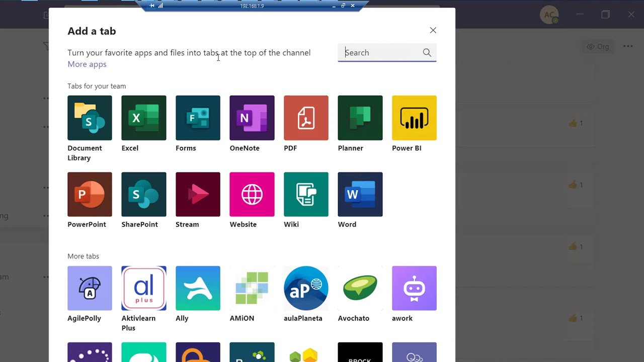The image size is (644, 362).
Task: Select the Website tab icon
Action: pyautogui.click(x=252, y=194)
